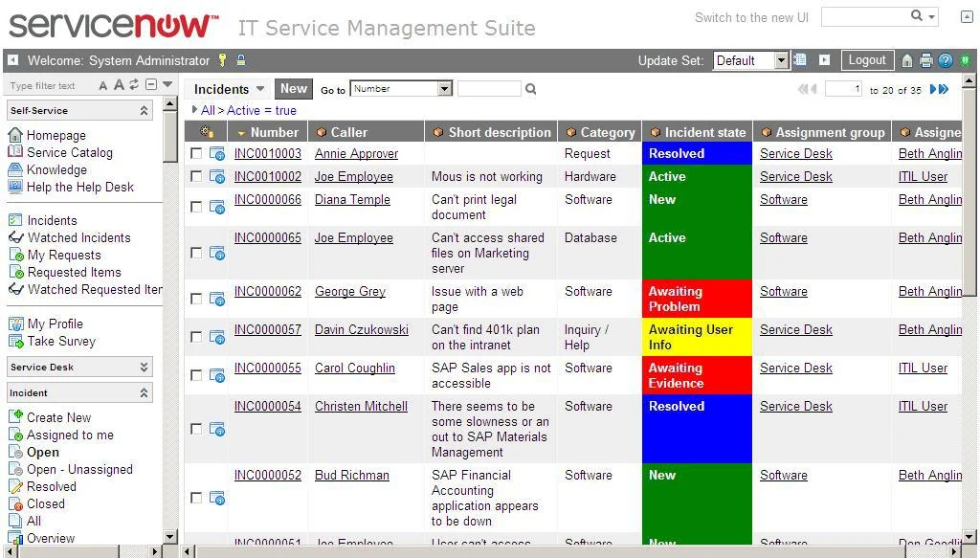
Task: Select checkbox for INC0010002 row
Action: [x=196, y=177]
